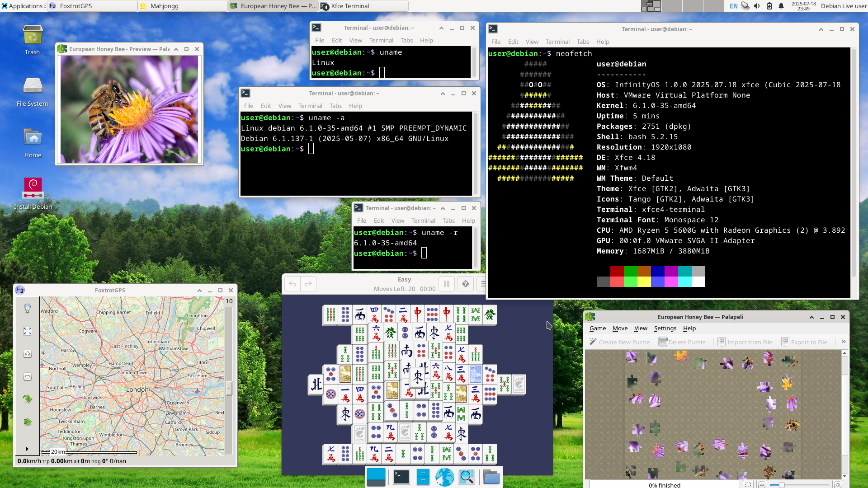Screen dimensions: 868x488
Task: Click the clock showing 2025-07-18 23:49
Action: [803, 6]
